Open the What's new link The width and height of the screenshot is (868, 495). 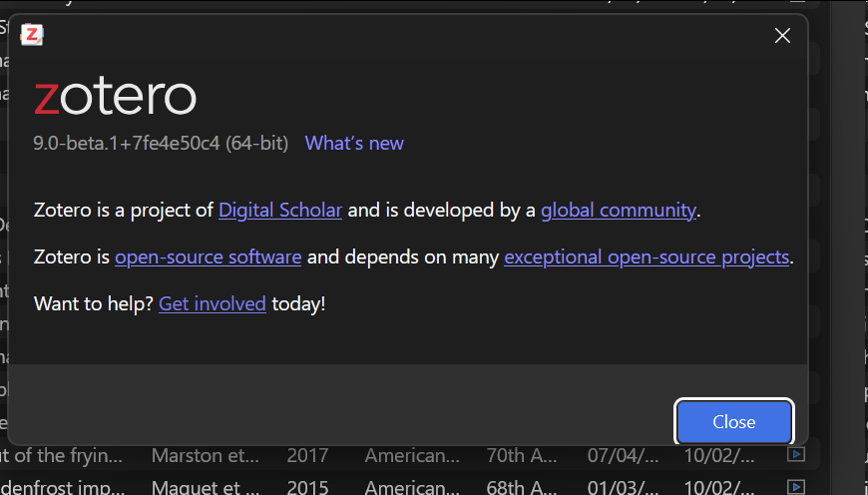point(354,144)
